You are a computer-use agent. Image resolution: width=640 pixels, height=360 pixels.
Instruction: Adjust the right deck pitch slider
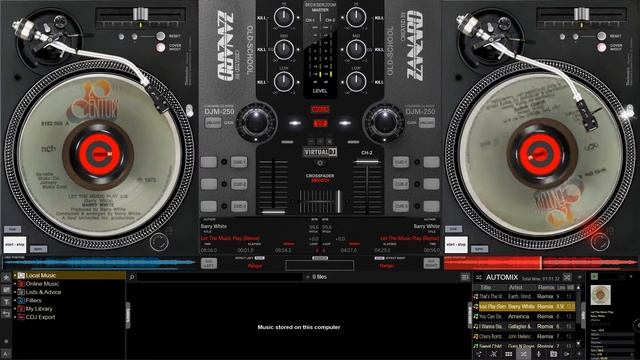[x=581, y=14]
